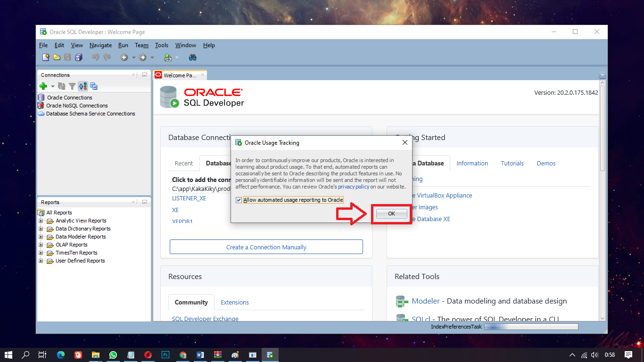Image resolution: width=644 pixels, height=362 pixels.
Task: Close the Welcome Page tab
Action: click(203, 75)
